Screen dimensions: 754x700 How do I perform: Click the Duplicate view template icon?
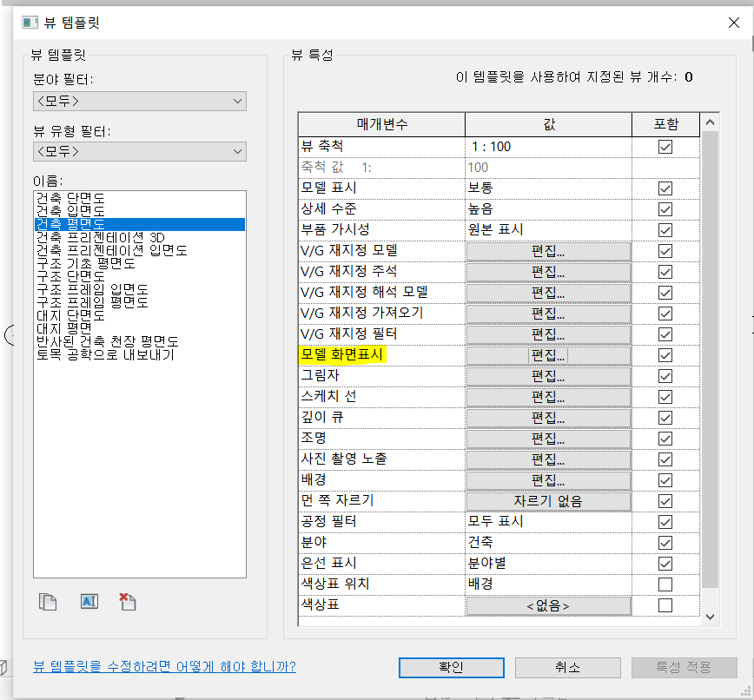pos(48,602)
